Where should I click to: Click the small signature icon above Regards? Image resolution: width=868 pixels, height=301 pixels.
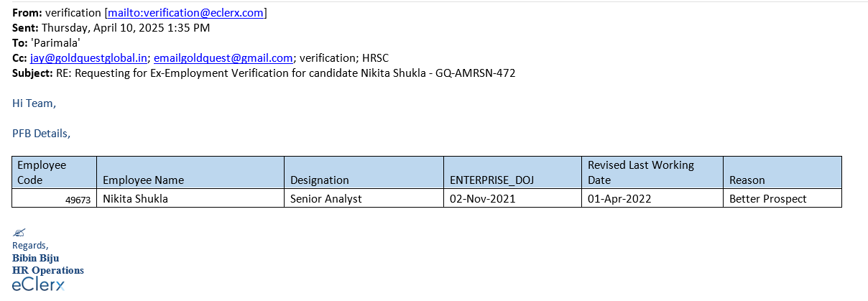point(19,232)
